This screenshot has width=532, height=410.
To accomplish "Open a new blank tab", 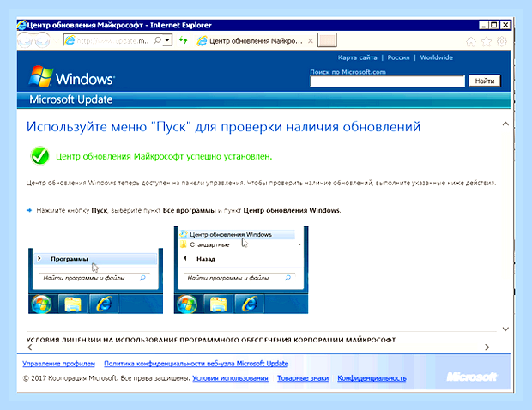I will (327, 40).
